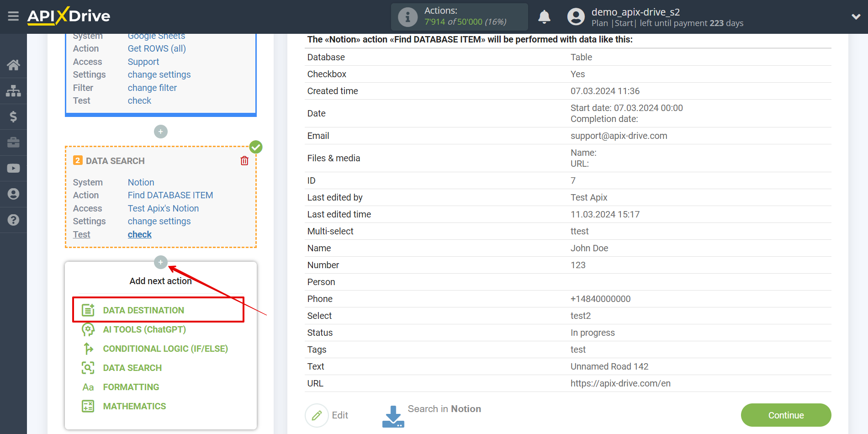Open Test Apix's Notion access link

163,208
